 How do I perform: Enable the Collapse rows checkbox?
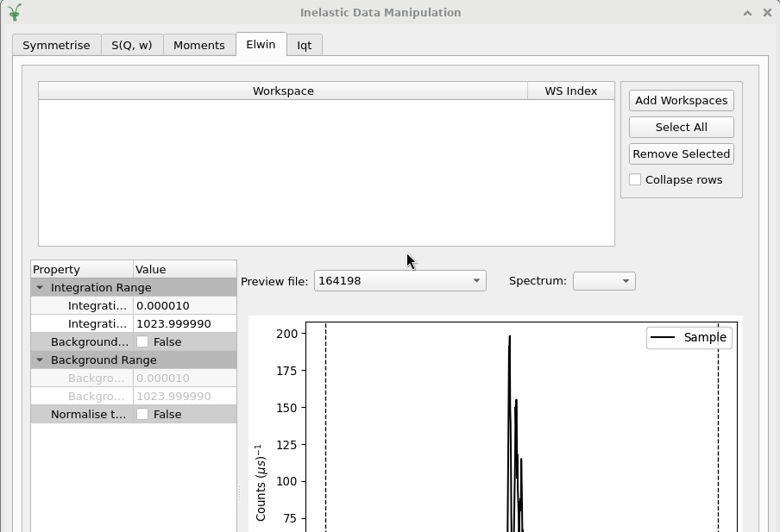pyautogui.click(x=636, y=180)
